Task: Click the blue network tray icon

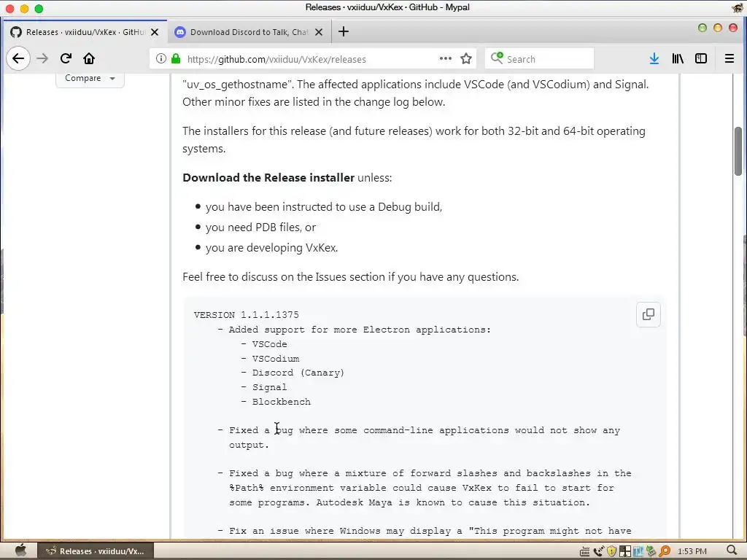Action: coord(638,551)
